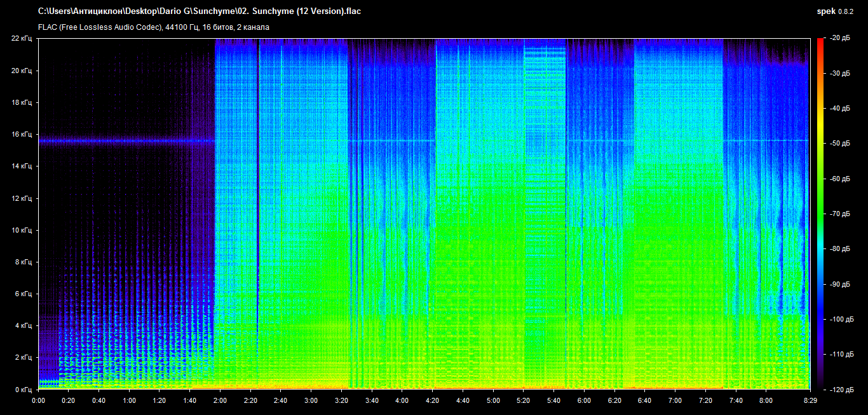Click the '2:20' time axis label
Screen dimensions: 868x415
click(x=250, y=401)
